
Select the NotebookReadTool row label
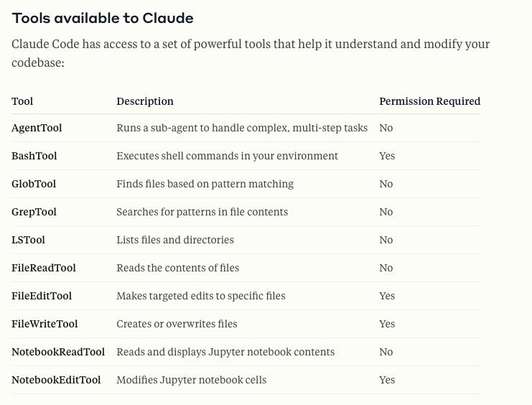58,352
